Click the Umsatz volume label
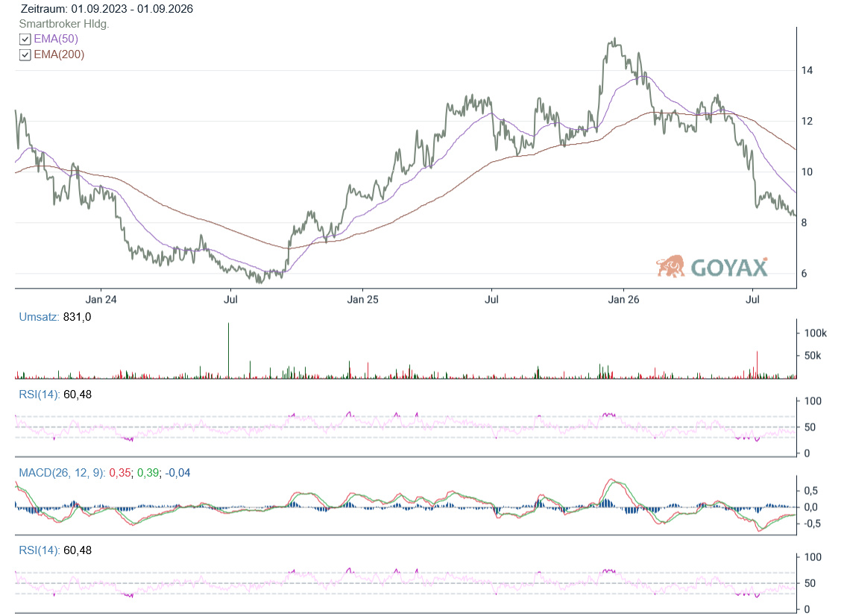The height and width of the screenshot is (616, 850). tap(39, 317)
